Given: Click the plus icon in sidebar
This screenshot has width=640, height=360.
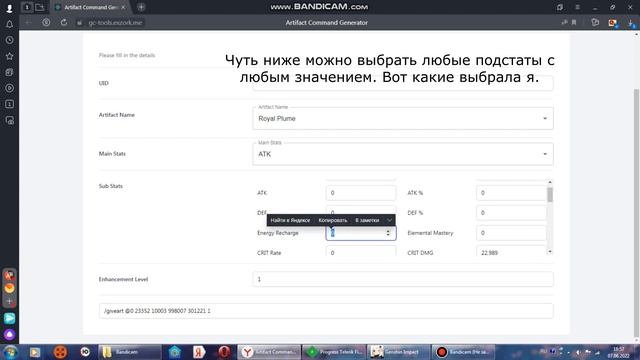Looking at the screenshot, I should pos(9,302).
